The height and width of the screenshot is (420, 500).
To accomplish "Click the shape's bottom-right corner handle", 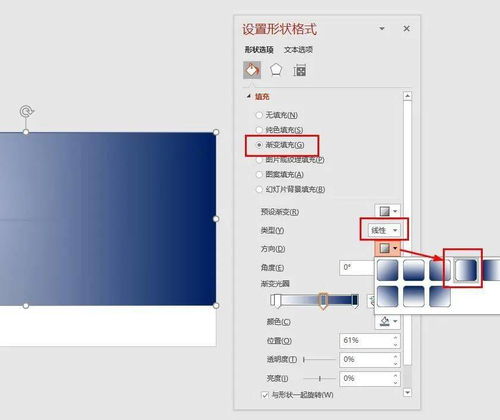I will tap(216, 305).
